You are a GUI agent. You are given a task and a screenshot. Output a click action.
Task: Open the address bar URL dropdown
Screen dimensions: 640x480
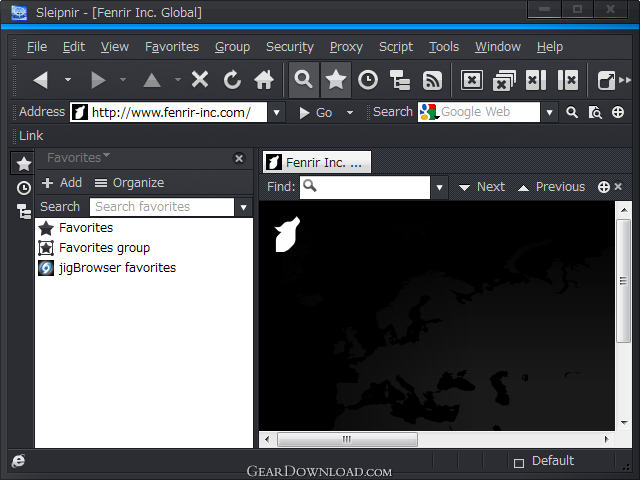[x=276, y=112]
